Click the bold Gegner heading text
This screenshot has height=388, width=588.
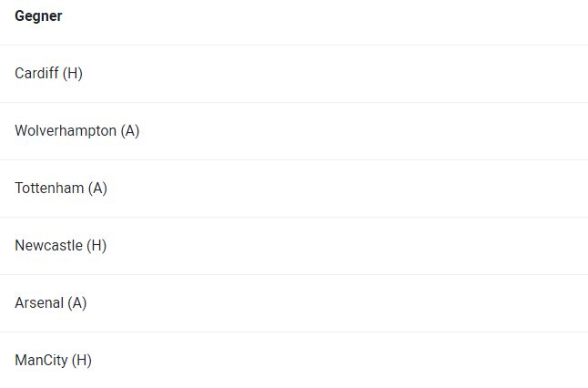point(38,16)
